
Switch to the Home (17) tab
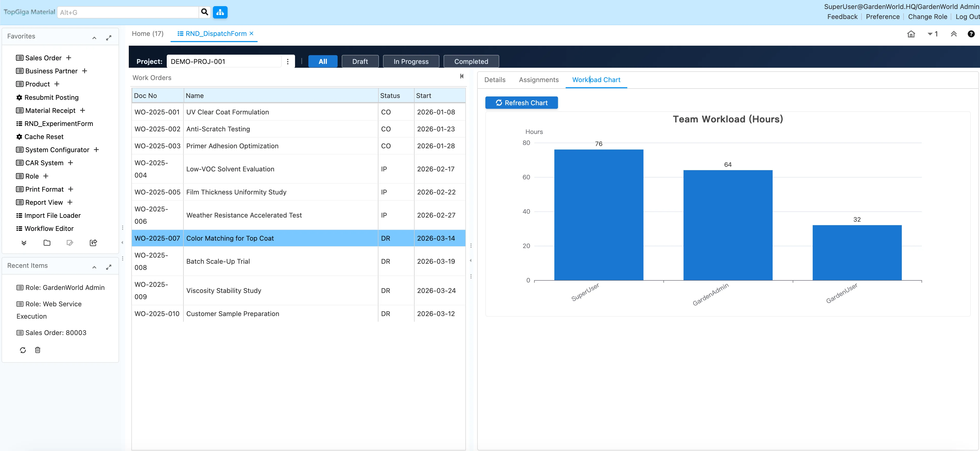(148, 34)
